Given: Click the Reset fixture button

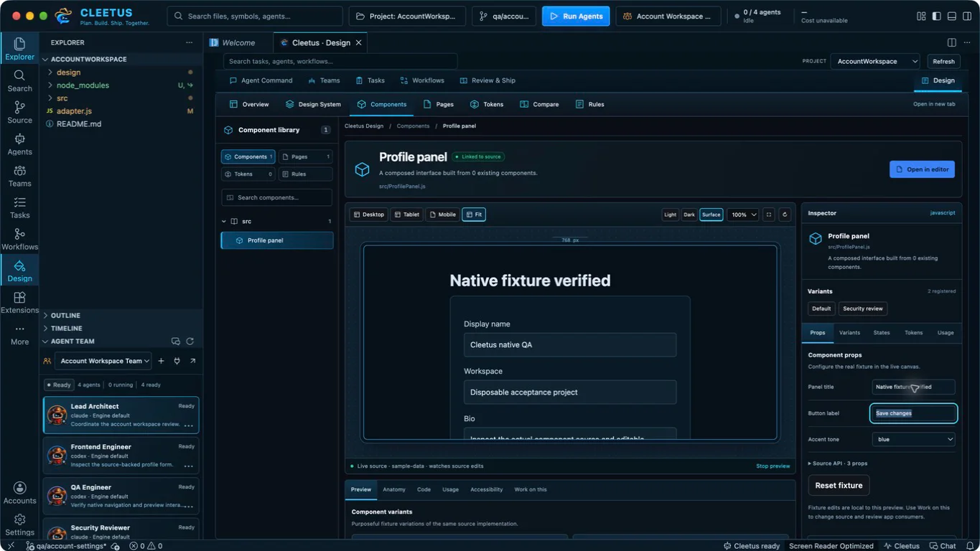Looking at the screenshot, I should (x=839, y=485).
